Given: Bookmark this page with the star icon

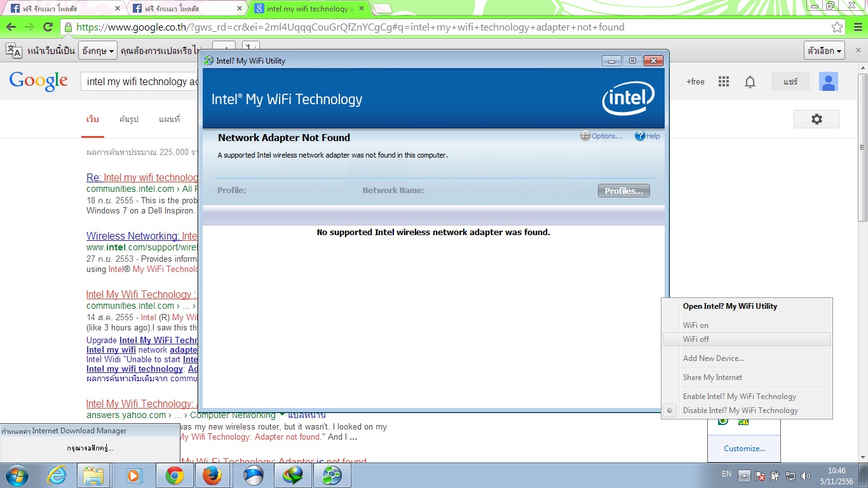Looking at the screenshot, I should pos(837,27).
